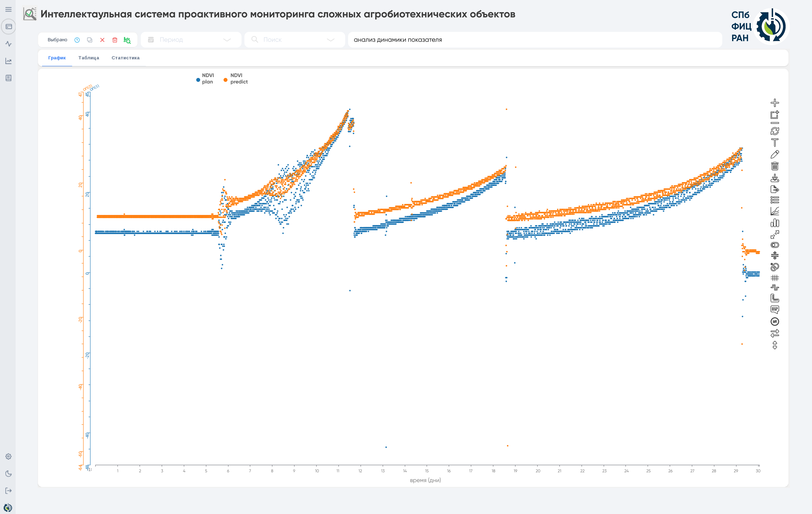This screenshot has height=514, width=812.
Task: Click the logout icon in the sidebar
Action: (8, 491)
